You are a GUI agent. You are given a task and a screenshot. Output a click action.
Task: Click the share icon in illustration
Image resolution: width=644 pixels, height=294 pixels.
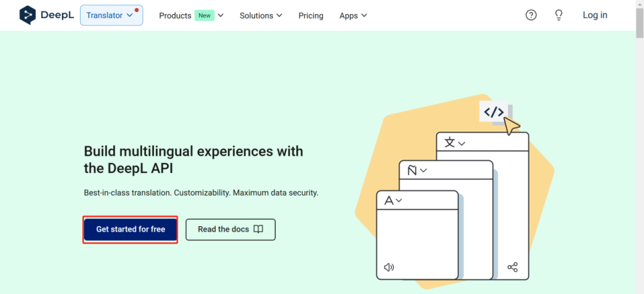point(513,267)
